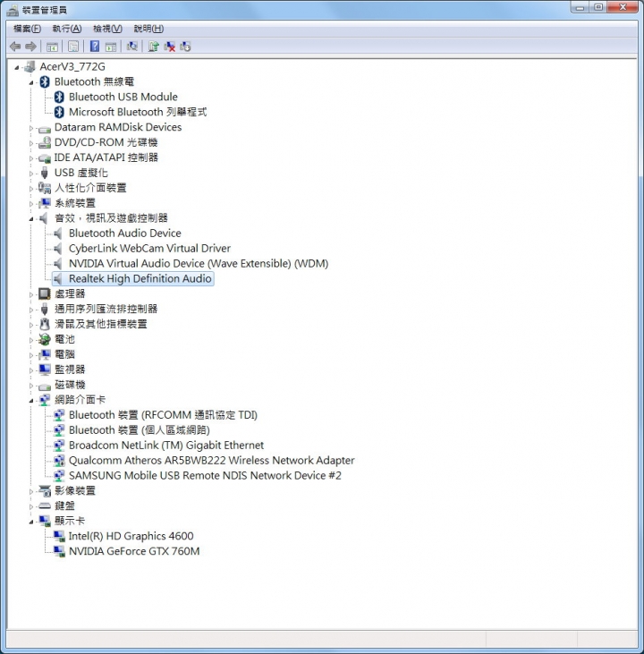Screen dimensions: 644x654
Task: Toggle the action pane toolbar icon
Action: point(111,47)
